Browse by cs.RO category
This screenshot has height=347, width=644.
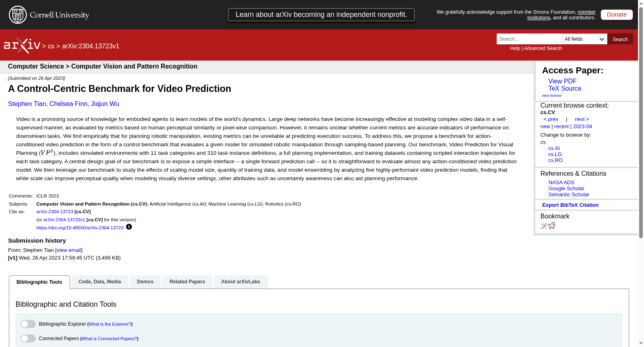pyautogui.click(x=555, y=160)
